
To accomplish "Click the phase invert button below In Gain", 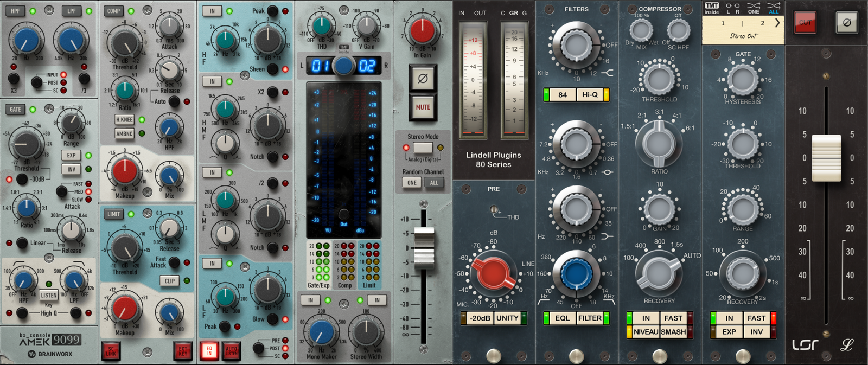I will (423, 79).
